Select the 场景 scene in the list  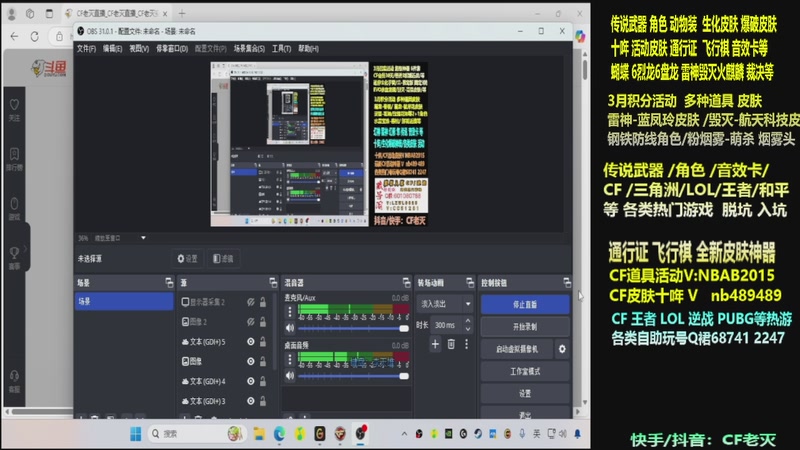[x=124, y=302]
